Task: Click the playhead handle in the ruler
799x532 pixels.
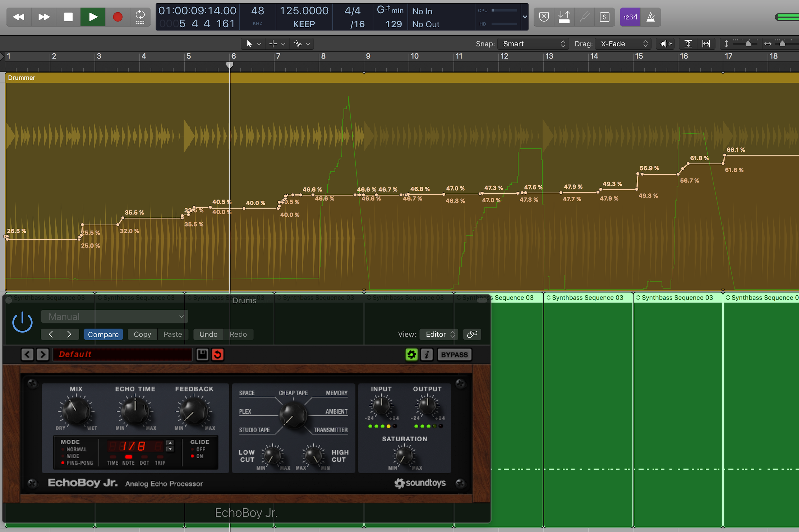Action: [230, 65]
